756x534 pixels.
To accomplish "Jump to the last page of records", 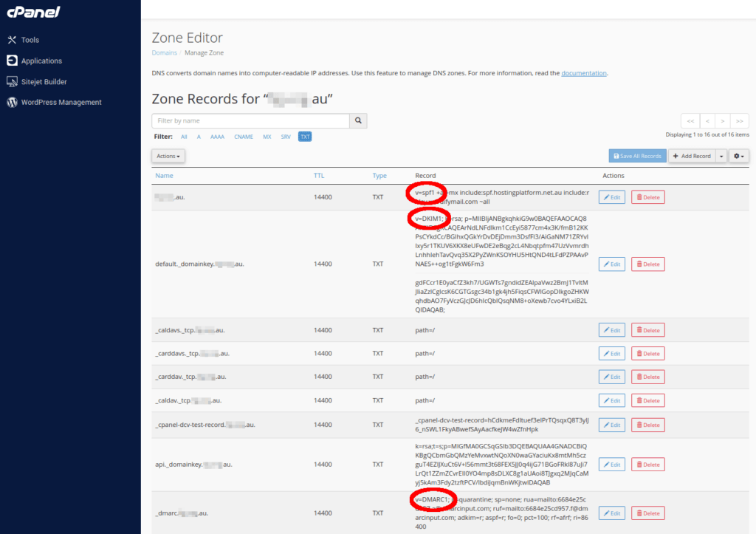I will (x=740, y=121).
